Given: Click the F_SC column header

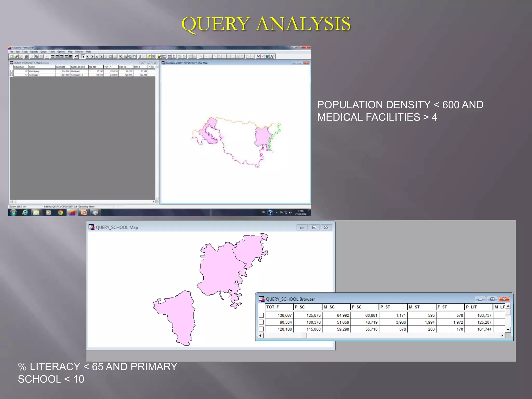Looking at the screenshot, I should (x=364, y=307).
